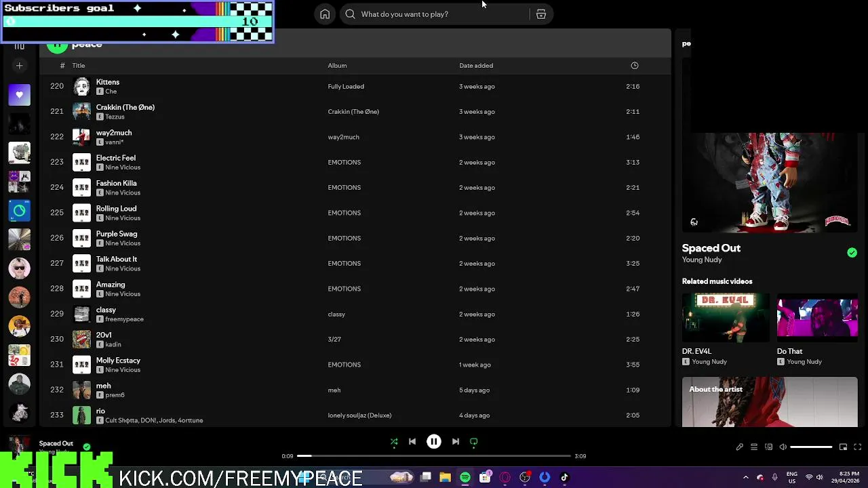Open the play queue

754,447
